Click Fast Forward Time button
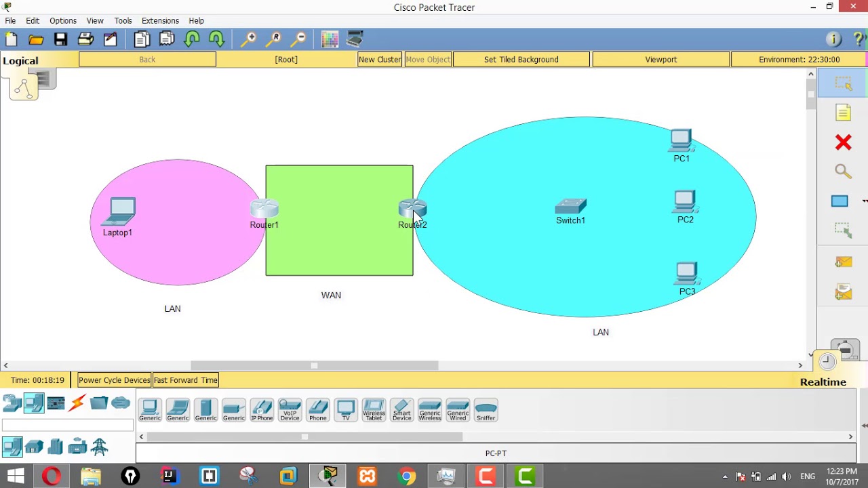868x488 pixels. (x=185, y=380)
